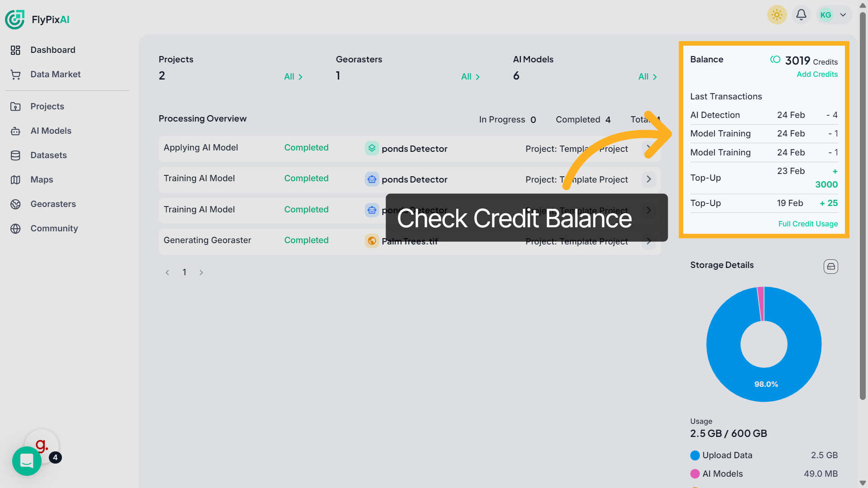The height and width of the screenshot is (488, 868).
Task: Click the AI Models pink legend dot
Action: tap(695, 474)
